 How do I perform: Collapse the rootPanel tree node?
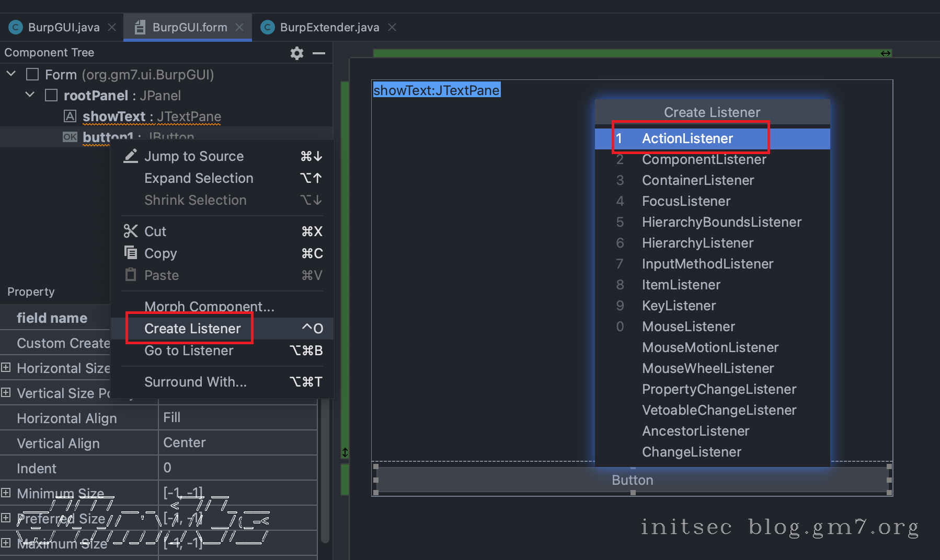30,95
